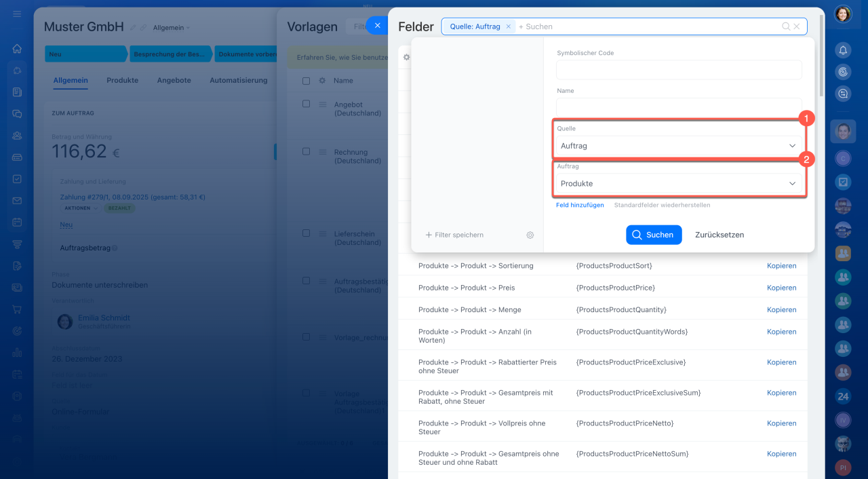The width and height of the screenshot is (868, 479).
Task: Check the Lieferschein row checkbox
Action: pyautogui.click(x=306, y=233)
